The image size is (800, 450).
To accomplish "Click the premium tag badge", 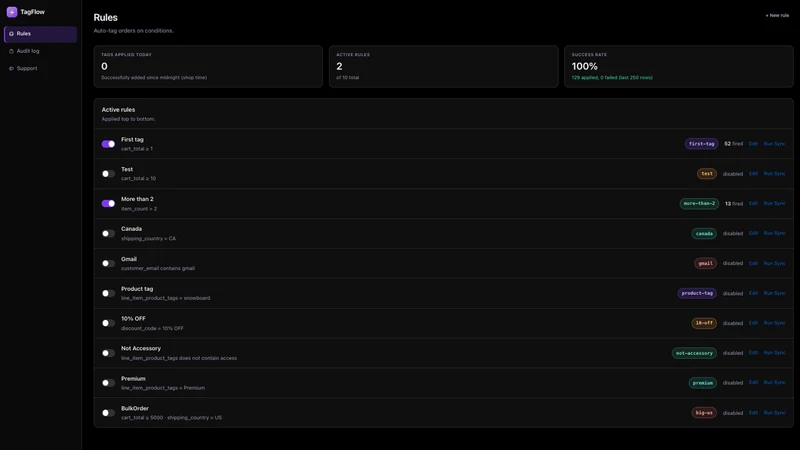I will click(703, 383).
